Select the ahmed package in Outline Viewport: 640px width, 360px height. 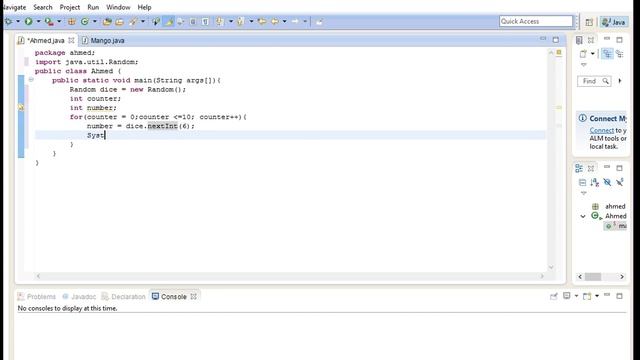609,206
